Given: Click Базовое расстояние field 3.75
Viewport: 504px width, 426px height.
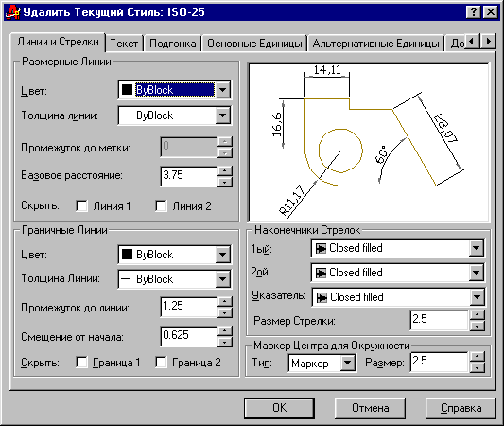Looking at the screenshot, I should (189, 176).
